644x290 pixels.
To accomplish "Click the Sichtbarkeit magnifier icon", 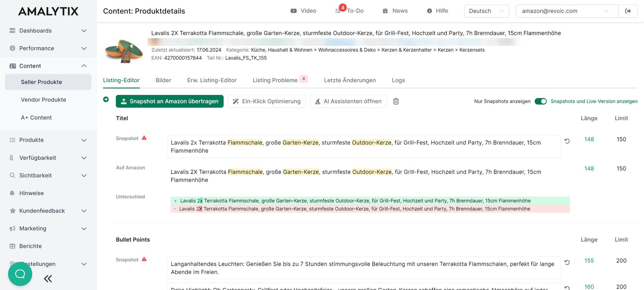I will [x=12, y=175].
